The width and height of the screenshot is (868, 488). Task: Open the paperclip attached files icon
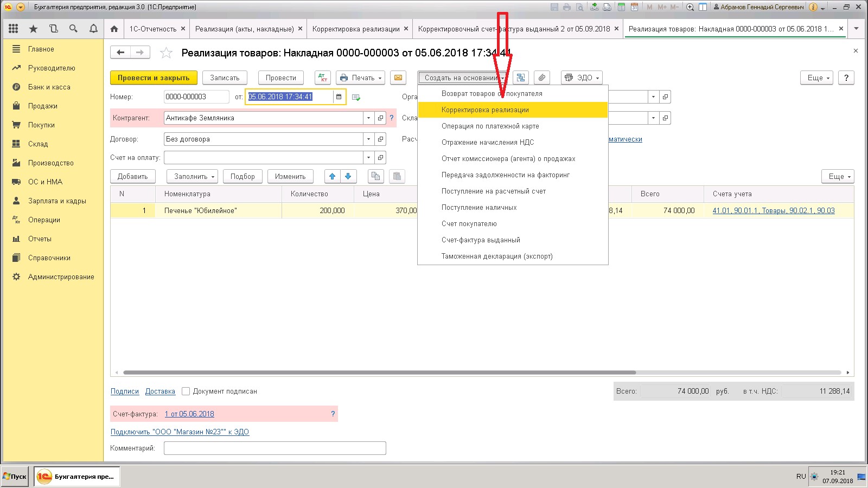(541, 78)
